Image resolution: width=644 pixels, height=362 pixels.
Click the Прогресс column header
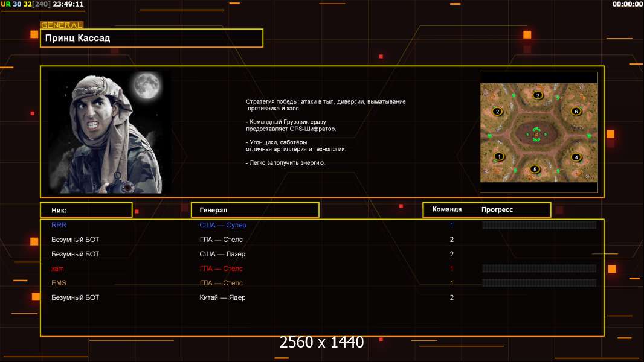tap(497, 210)
